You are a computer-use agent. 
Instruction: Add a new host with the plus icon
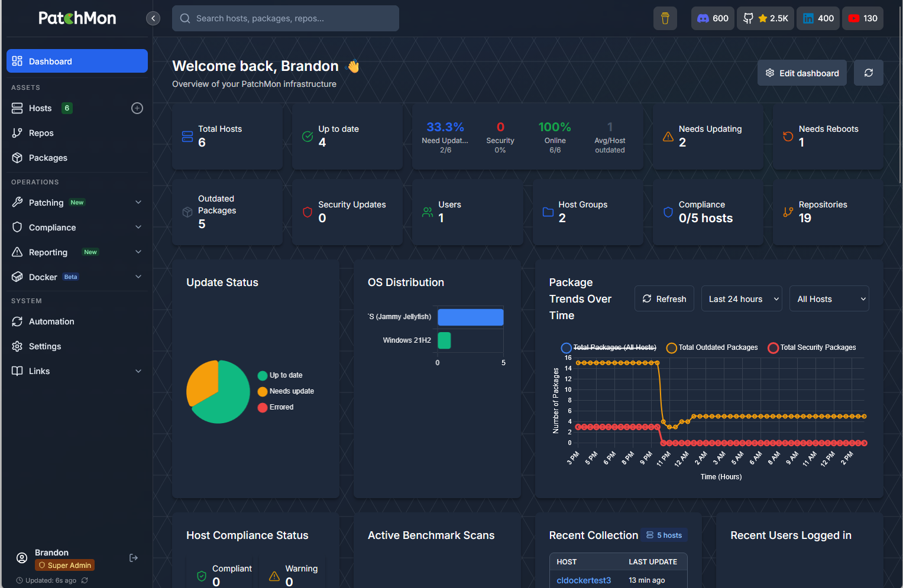pos(137,108)
